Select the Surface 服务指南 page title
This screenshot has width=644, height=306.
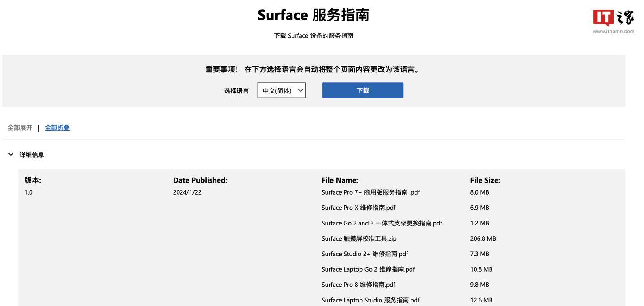click(x=314, y=15)
